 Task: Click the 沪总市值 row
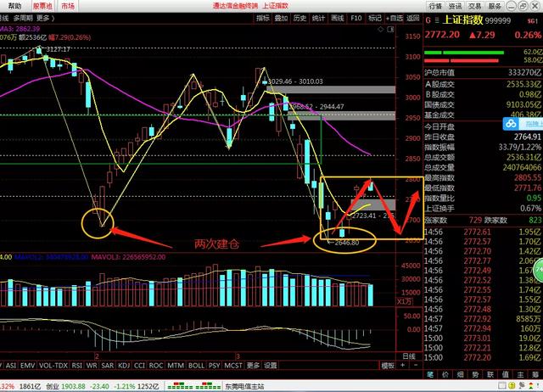483,72
